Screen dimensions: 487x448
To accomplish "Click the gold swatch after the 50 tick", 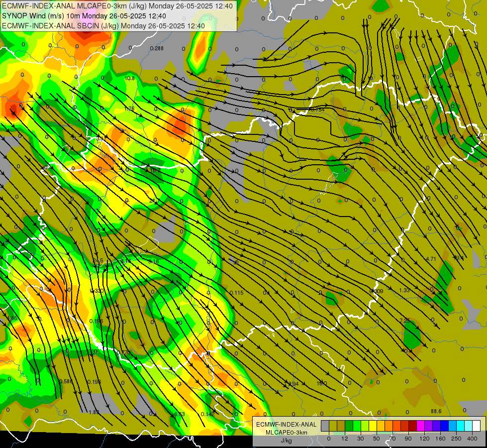I will 381,426.
